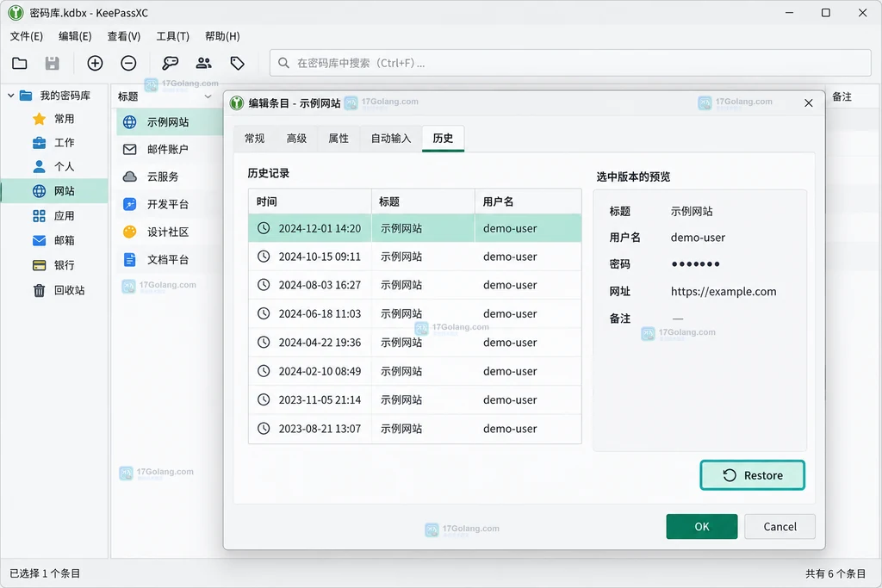Open the password generator key icon
882x588 pixels.
point(170,63)
